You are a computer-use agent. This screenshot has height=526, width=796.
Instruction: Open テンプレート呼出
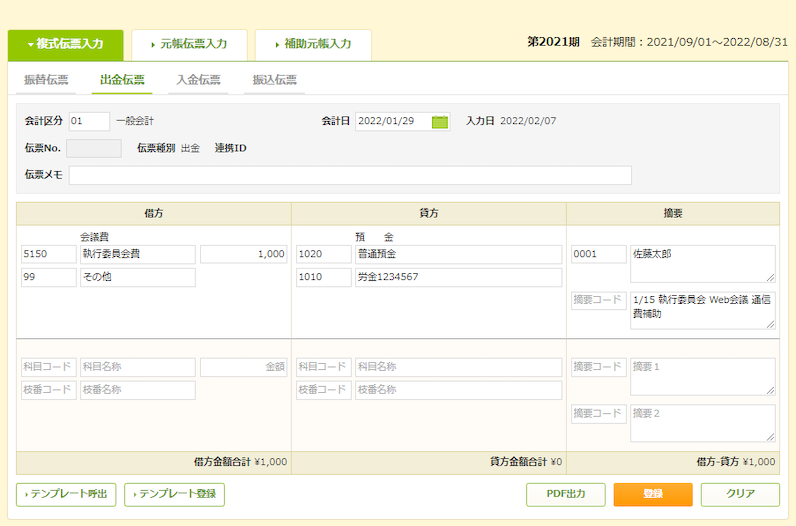(x=67, y=494)
